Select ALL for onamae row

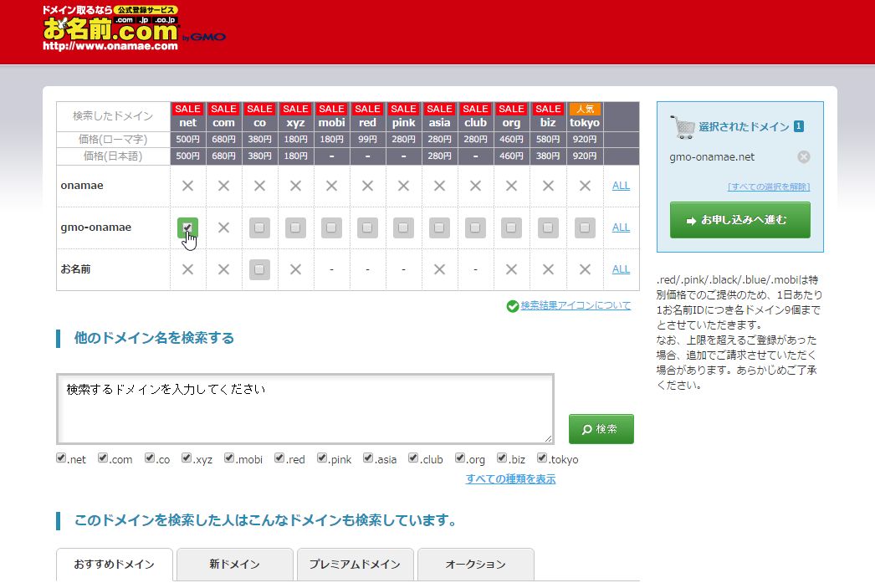pos(621,186)
